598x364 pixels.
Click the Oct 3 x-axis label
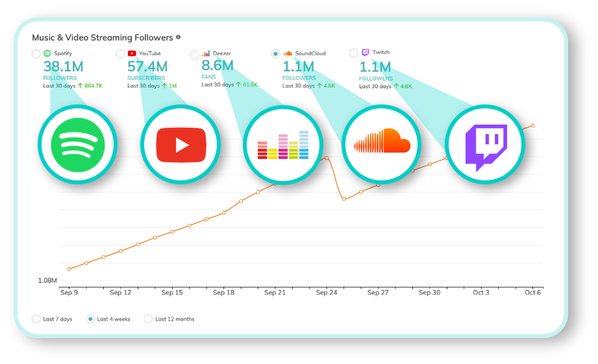point(481,293)
